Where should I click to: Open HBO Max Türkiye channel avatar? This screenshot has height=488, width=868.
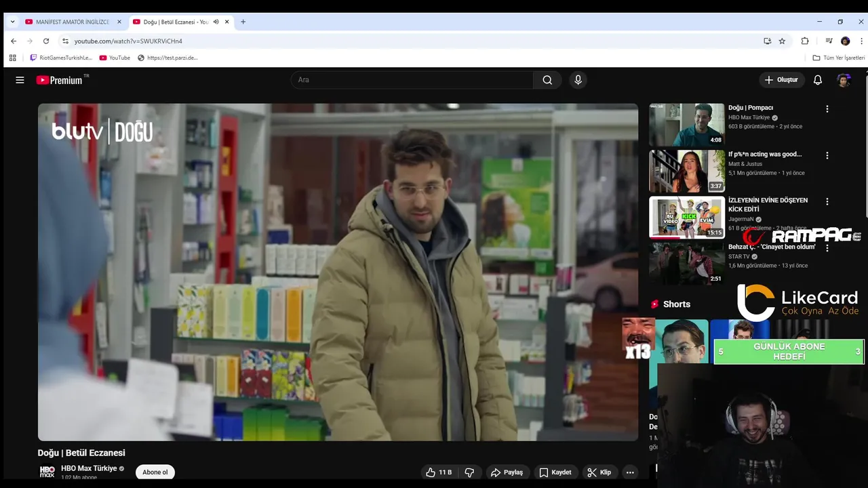(47, 472)
